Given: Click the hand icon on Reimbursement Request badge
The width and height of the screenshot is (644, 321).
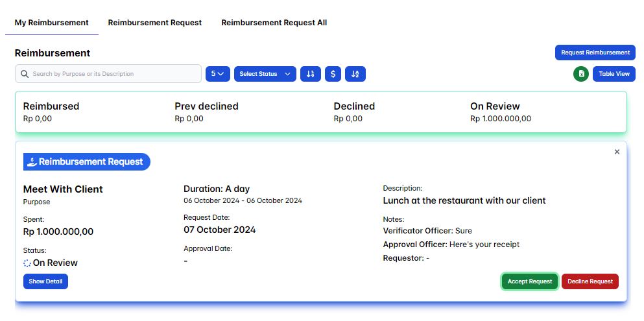Looking at the screenshot, I should (31, 161).
